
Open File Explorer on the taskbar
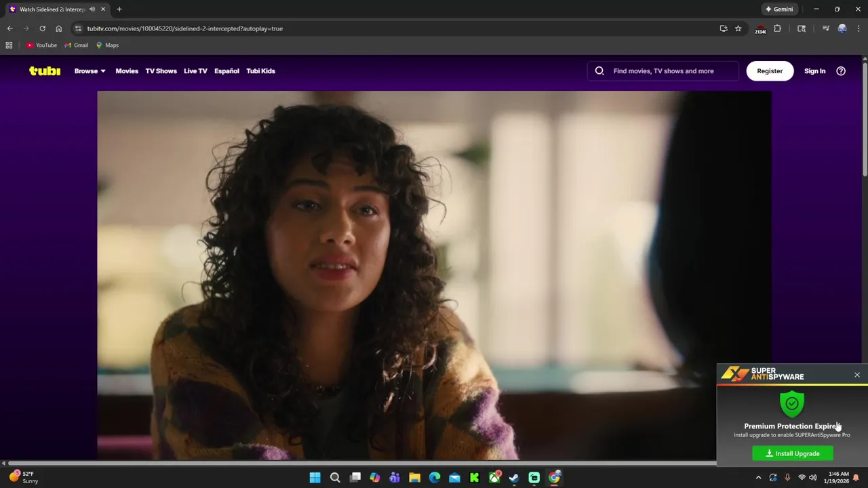click(414, 478)
